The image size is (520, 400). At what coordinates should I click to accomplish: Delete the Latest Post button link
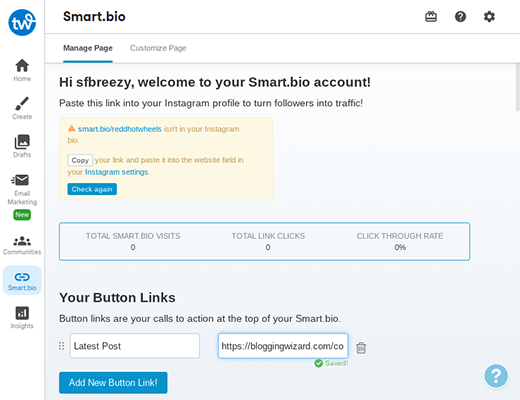(361, 348)
